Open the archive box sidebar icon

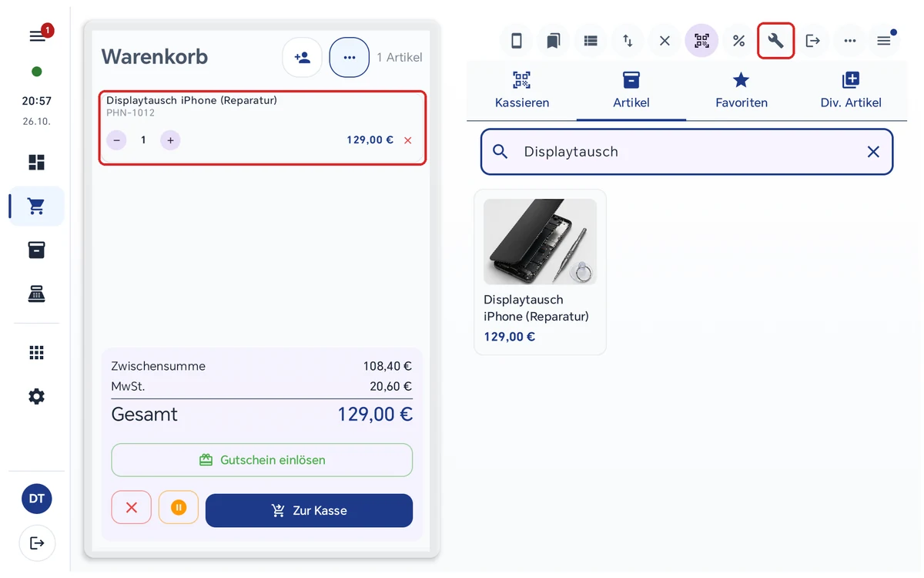[36, 250]
